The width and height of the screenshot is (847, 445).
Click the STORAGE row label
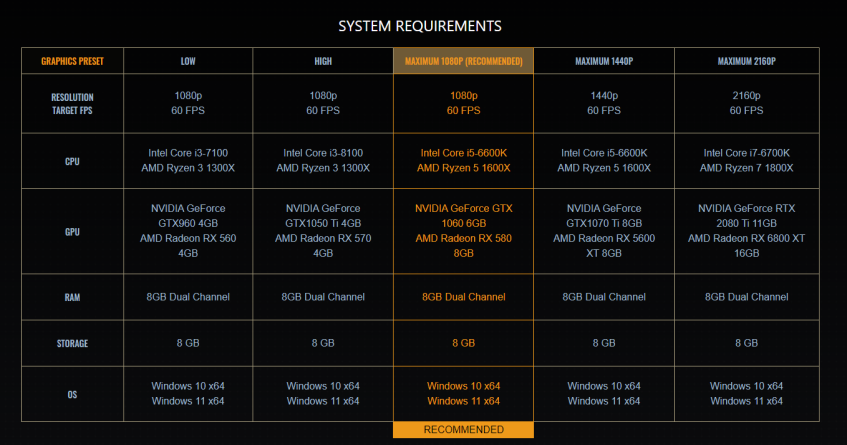pos(72,343)
